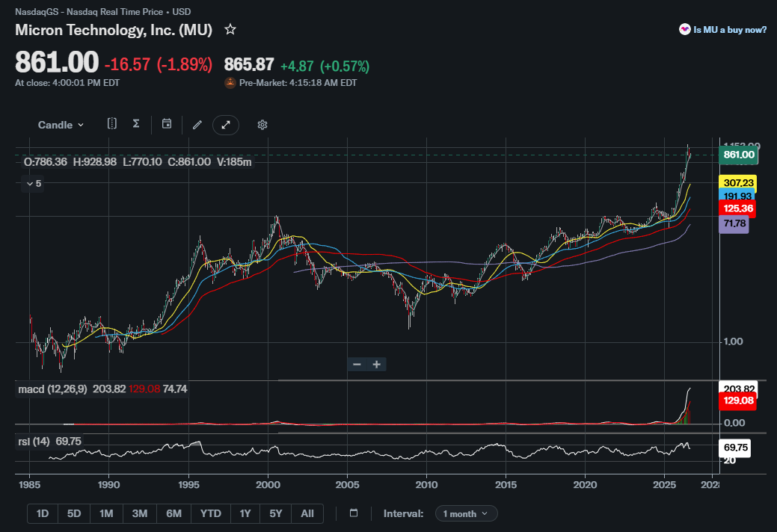This screenshot has height=532, width=777.
Task: Click the macd (12,26,9) indicator label
Action: click(x=52, y=389)
